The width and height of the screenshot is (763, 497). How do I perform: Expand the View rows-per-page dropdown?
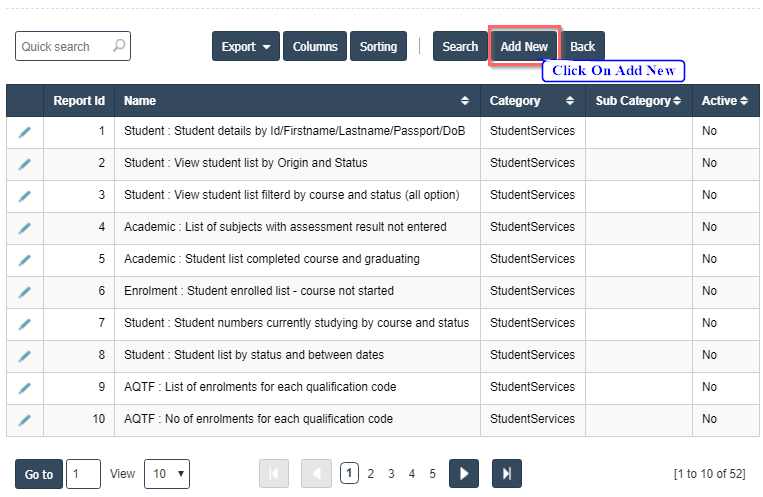(166, 474)
